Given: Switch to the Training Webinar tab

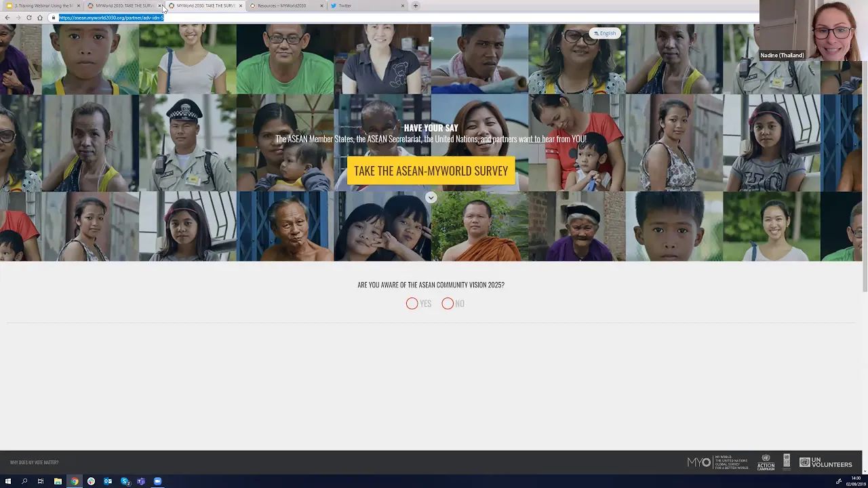Looking at the screenshot, I should coord(43,5).
